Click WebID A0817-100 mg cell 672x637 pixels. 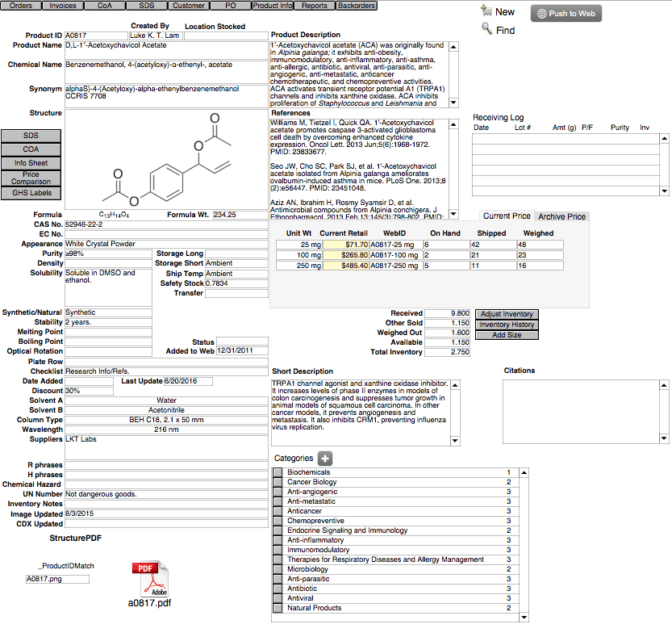[x=396, y=255]
